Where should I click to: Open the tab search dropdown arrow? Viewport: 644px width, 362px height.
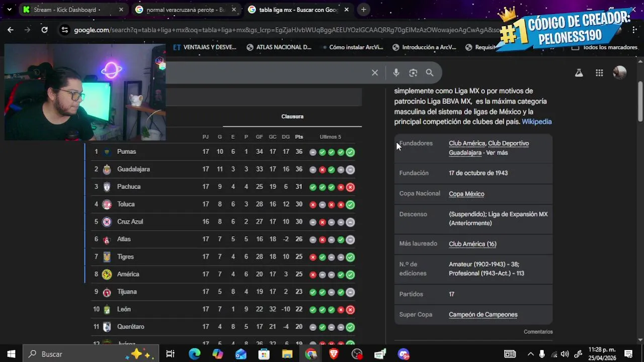(9, 10)
